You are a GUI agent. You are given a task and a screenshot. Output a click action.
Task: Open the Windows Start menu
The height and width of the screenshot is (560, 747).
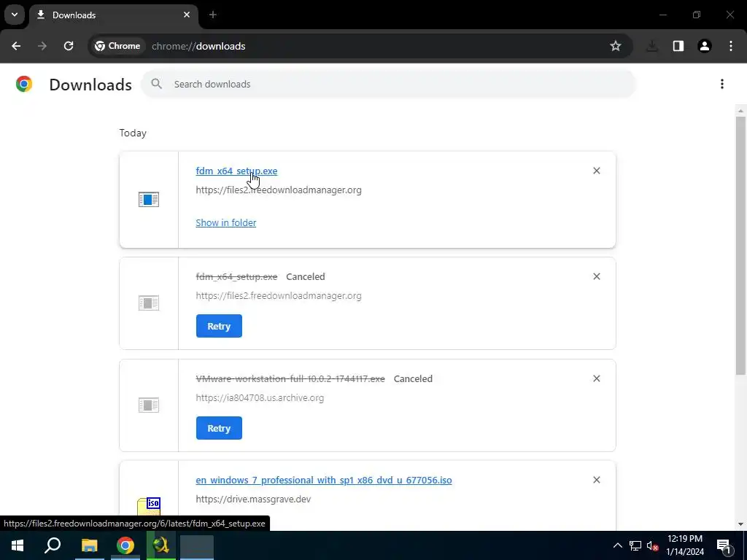18,545
